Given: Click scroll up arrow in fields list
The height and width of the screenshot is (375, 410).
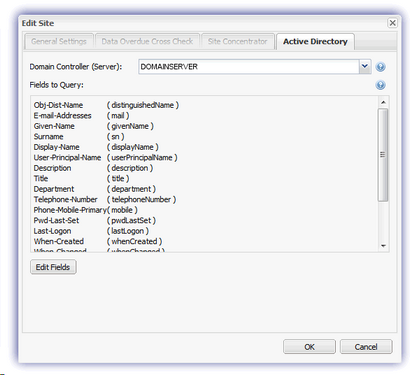Looking at the screenshot, I should 383,102.
